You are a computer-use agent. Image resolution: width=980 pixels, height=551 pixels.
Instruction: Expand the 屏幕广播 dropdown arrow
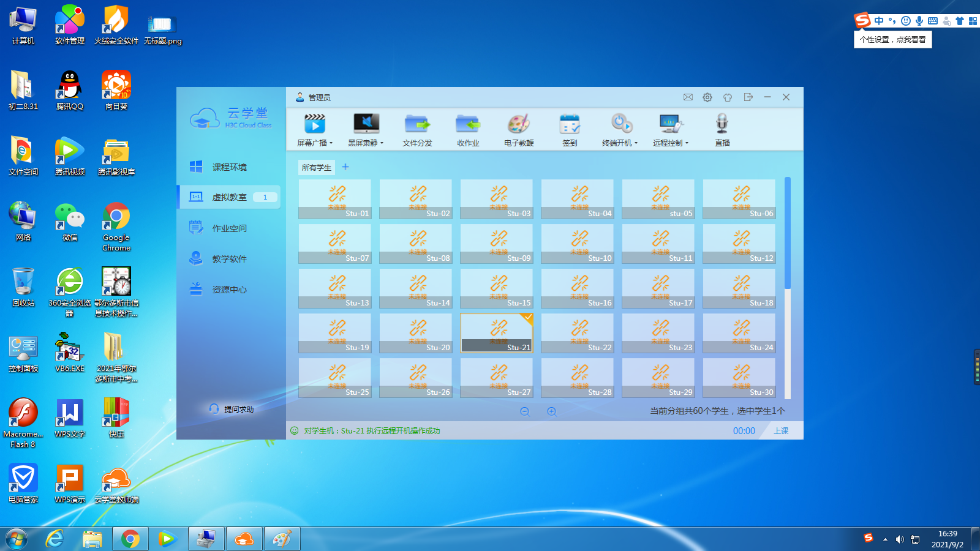331,143
